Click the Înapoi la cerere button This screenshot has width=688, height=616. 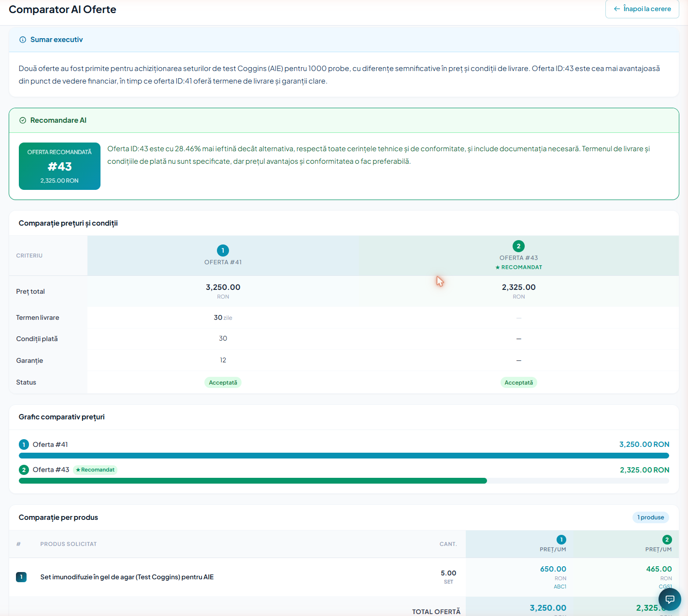(x=642, y=9)
